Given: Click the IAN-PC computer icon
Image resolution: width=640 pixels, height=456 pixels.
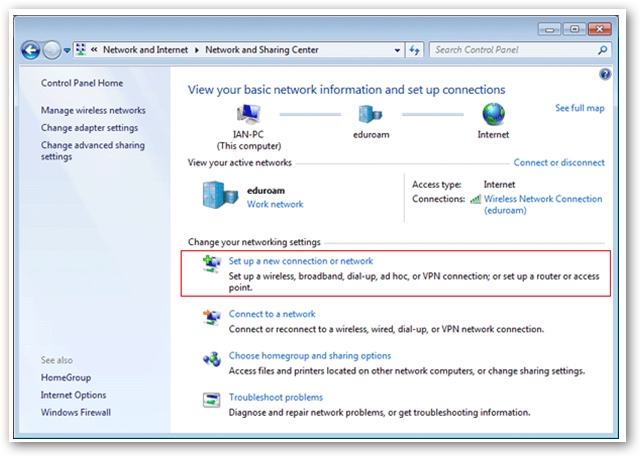Looking at the screenshot, I should click(x=249, y=114).
